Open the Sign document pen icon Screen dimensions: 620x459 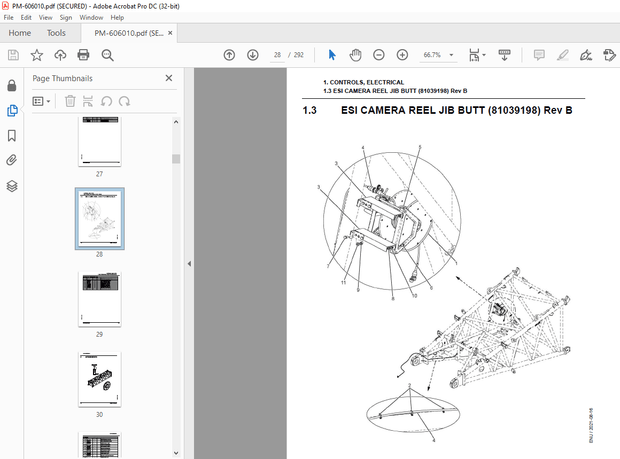pos(586,55)
